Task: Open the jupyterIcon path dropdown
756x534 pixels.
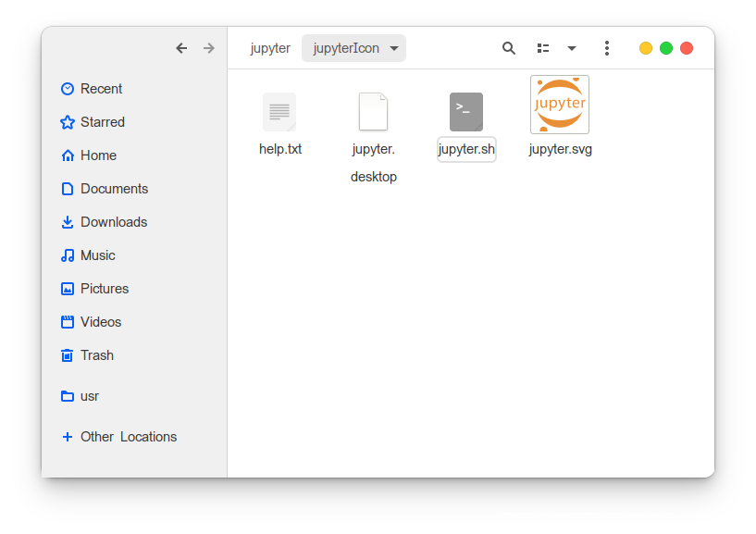Action: 353,48
